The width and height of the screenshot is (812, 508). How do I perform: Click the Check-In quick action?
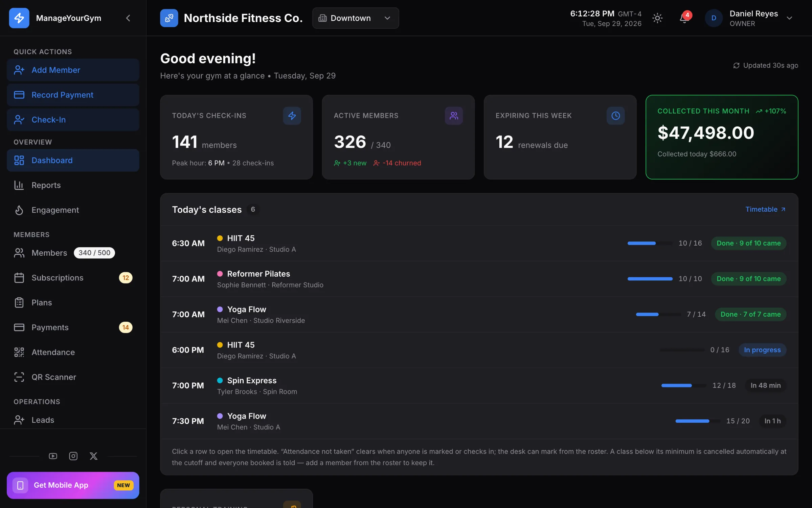pos(73,120)
